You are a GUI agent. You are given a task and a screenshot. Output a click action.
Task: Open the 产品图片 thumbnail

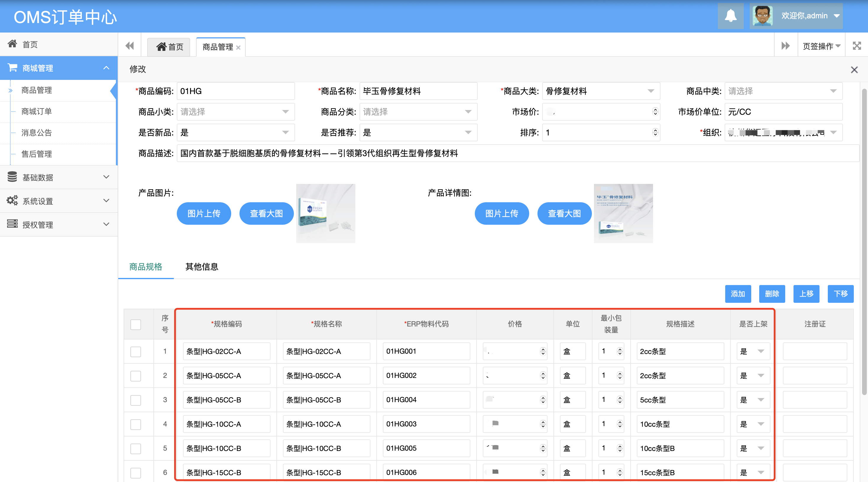tap(325, 213)
